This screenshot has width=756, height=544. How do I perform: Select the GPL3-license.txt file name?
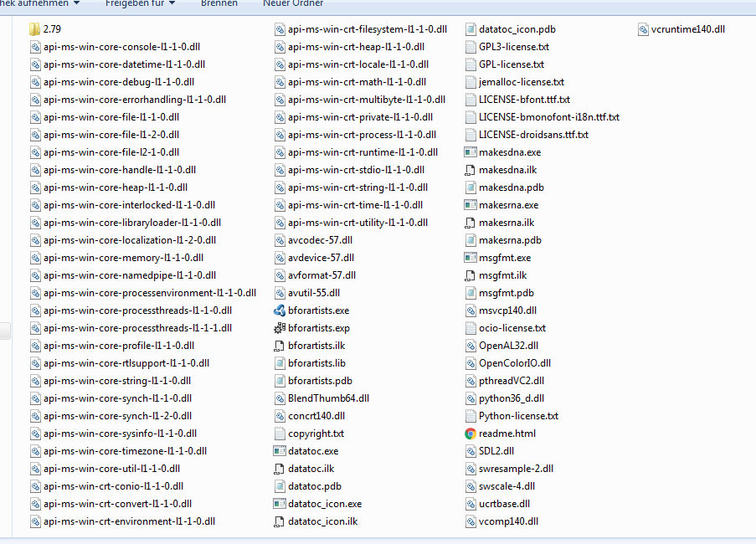pos(513,47)
